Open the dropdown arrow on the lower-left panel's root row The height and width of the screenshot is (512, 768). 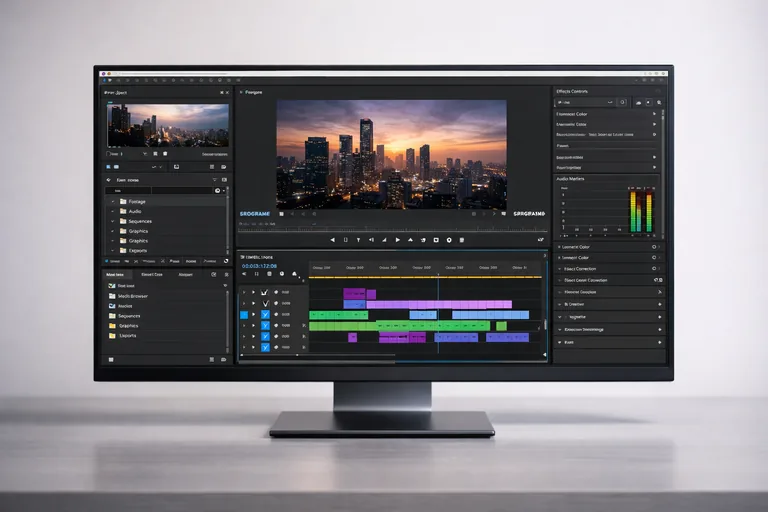point(225,285)
